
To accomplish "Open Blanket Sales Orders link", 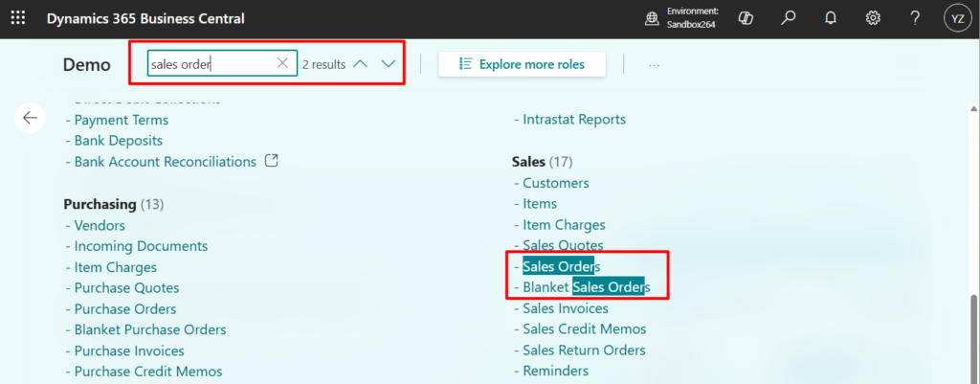I will click(586, 287).
